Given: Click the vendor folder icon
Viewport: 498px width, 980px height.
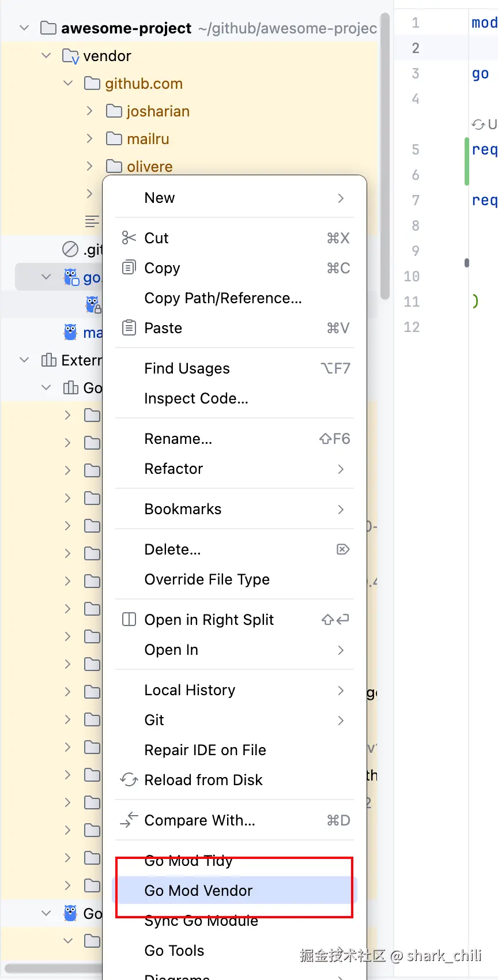Looking at the screenshot, I should (x=70, y=56).
